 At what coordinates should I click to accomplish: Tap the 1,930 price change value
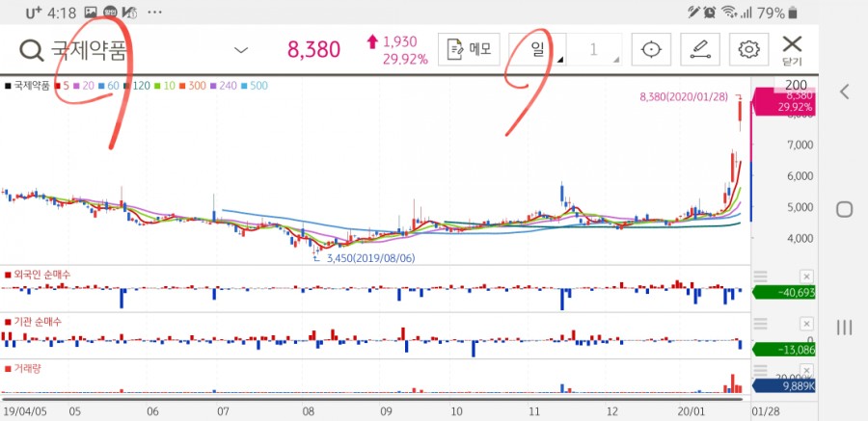point(400,41)
